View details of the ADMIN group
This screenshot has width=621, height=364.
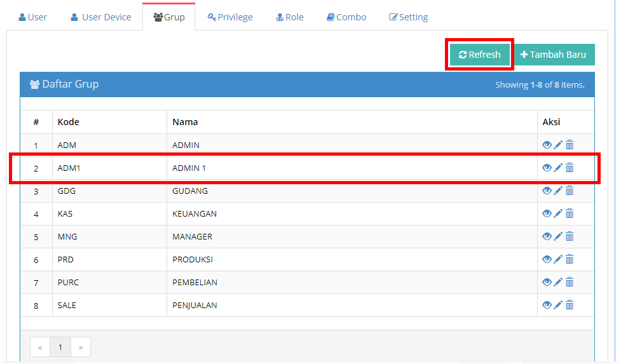point(547,145)
